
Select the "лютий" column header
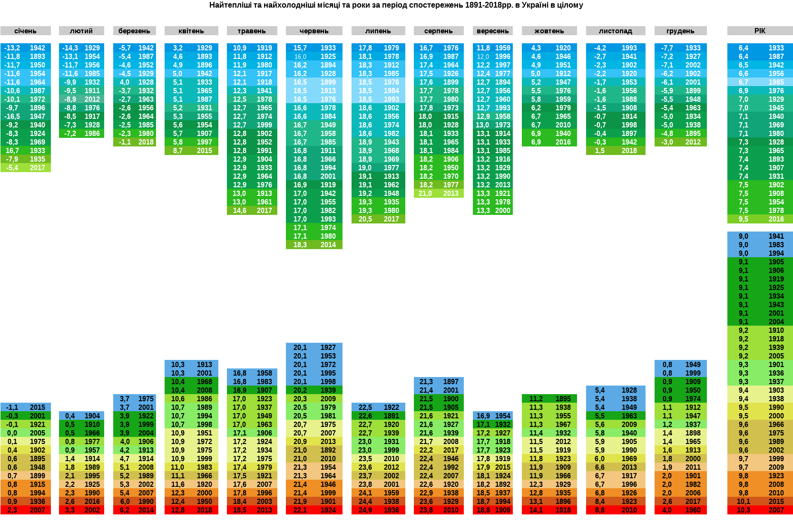81,31
